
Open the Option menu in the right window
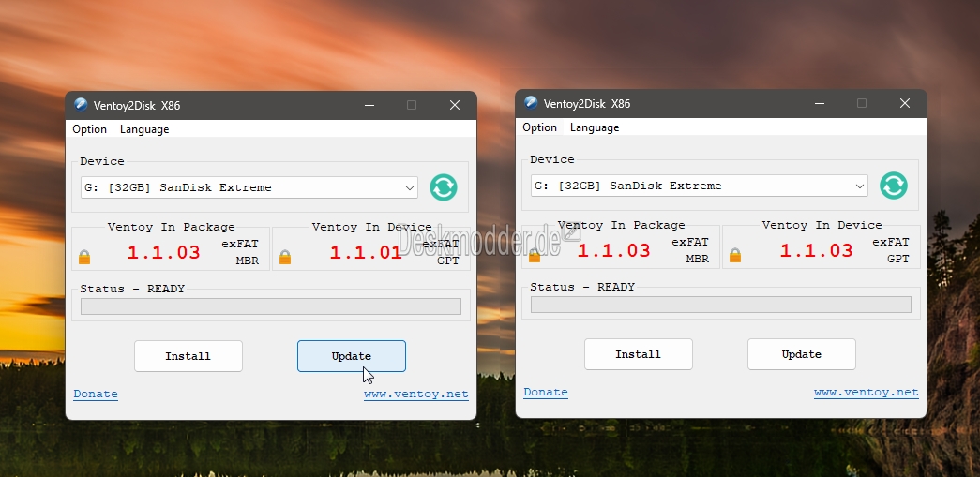[x=539, y=127]
